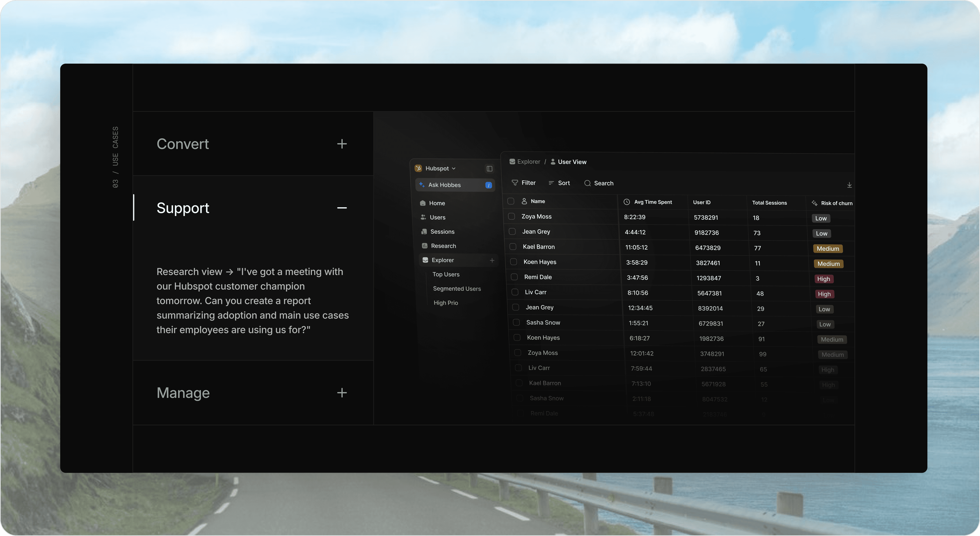Go to Research in the sidebar
The width and height of the screenshot is (980, 536).
(443, 246)
